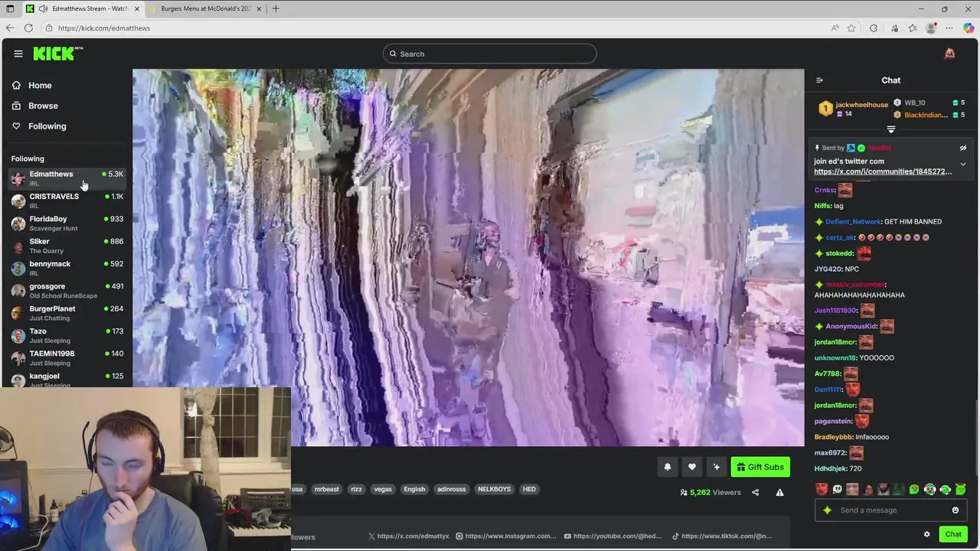Click the Kick search box

[490, 54]
